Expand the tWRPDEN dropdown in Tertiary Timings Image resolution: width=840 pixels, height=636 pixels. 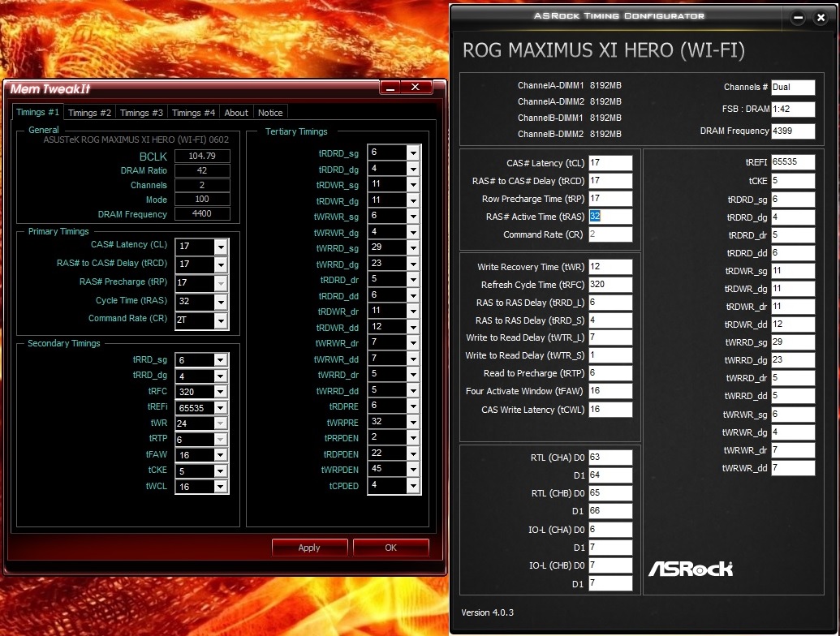click(413, 469)
